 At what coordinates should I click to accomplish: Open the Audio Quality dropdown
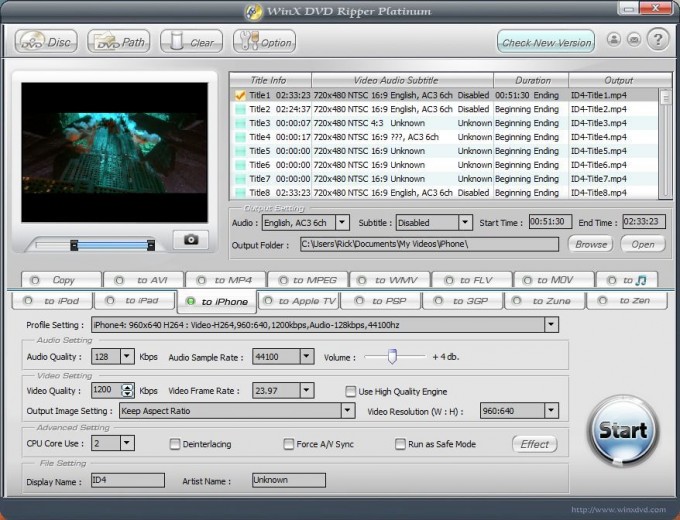pos(127,356)
